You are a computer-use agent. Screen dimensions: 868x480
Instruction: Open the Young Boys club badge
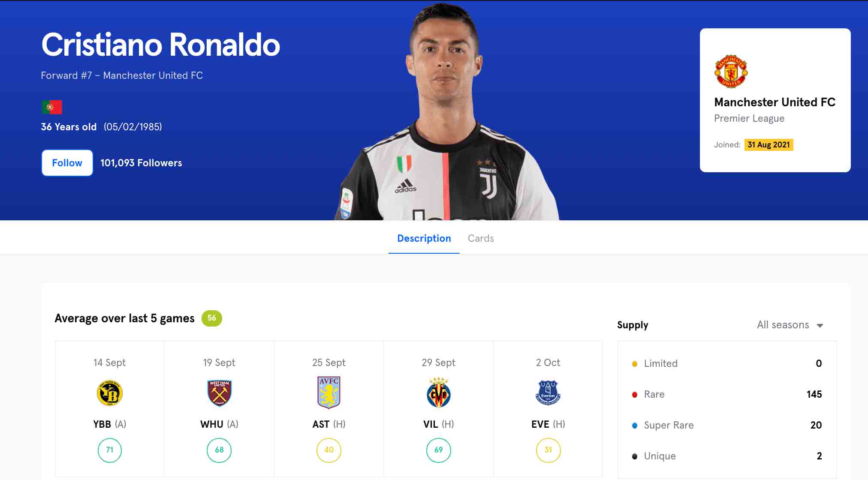pyautogui.click(x=110, y=393)
